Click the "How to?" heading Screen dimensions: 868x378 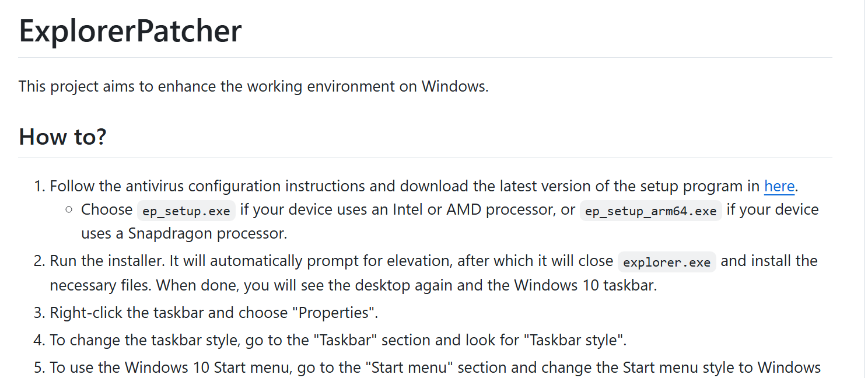click(62, 136)
